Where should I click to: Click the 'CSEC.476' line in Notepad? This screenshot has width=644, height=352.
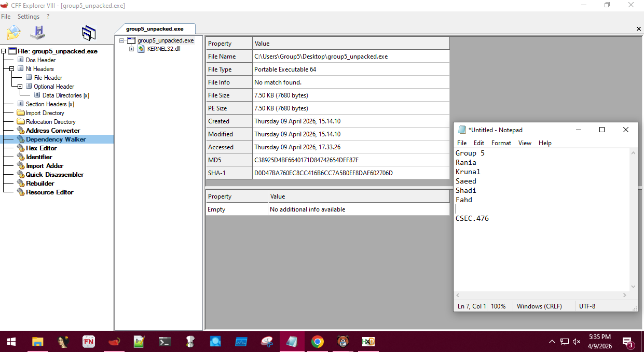click(x=472, y=218)
